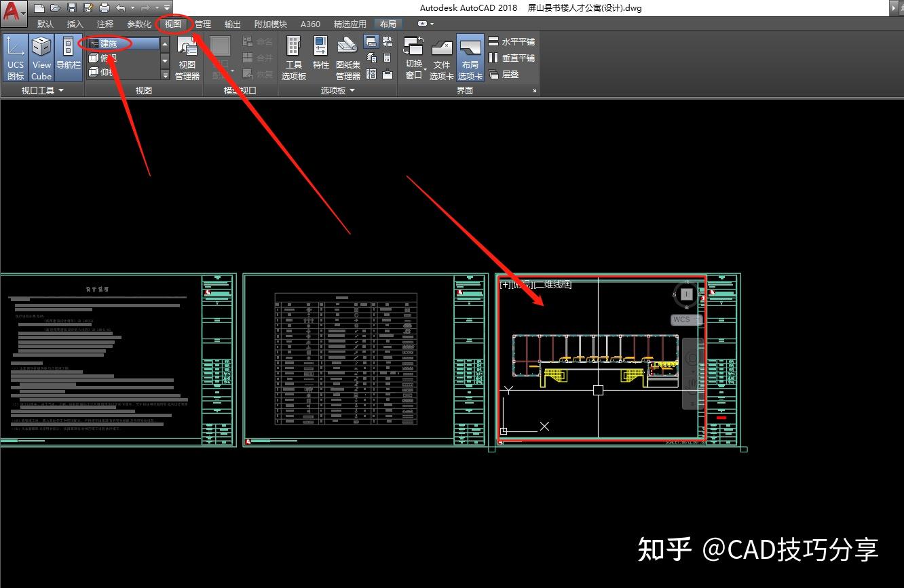Switch to the 注释 ribbon tab
904x588 pixels.
point(104,23)
